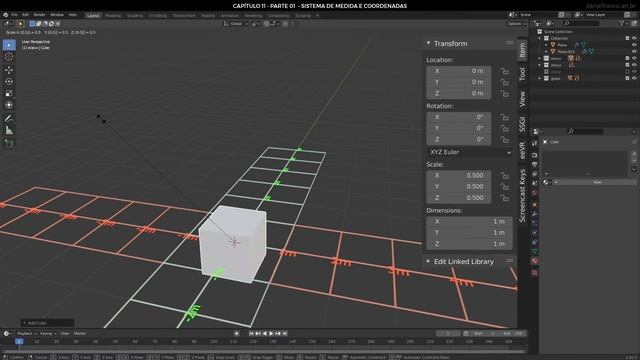Select the Add Cube tool

point(9,144)
